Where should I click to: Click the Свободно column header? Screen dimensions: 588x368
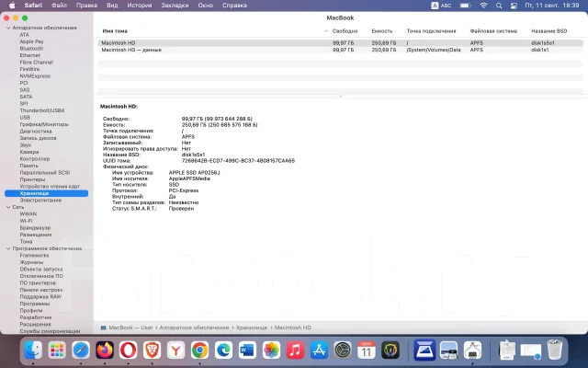point(345,31)
